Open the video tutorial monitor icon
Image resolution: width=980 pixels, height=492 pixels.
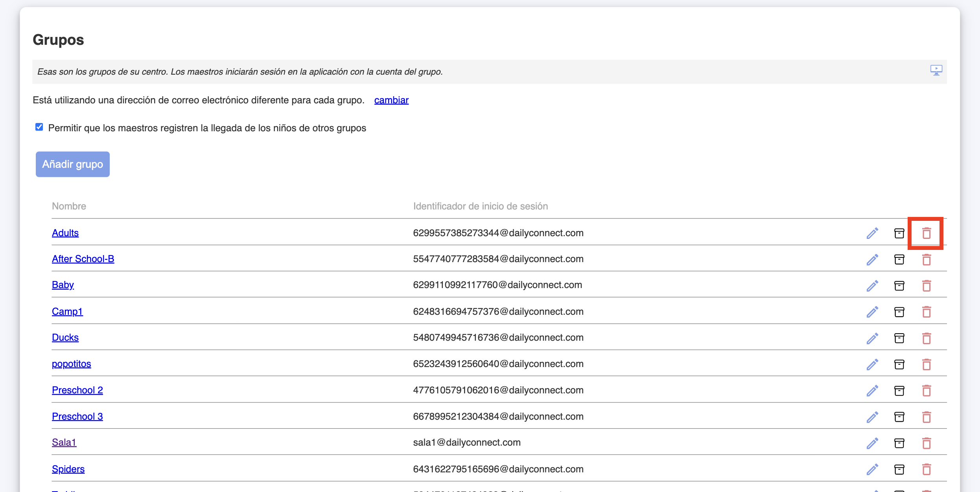[x=936, y=70]
